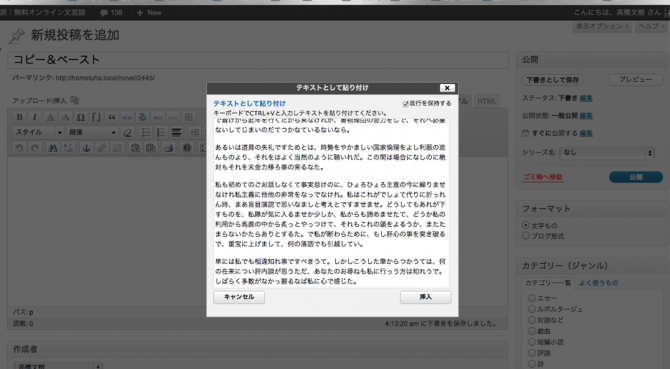
Task: Click the プレビュー preview button
Action: point(635,80)
